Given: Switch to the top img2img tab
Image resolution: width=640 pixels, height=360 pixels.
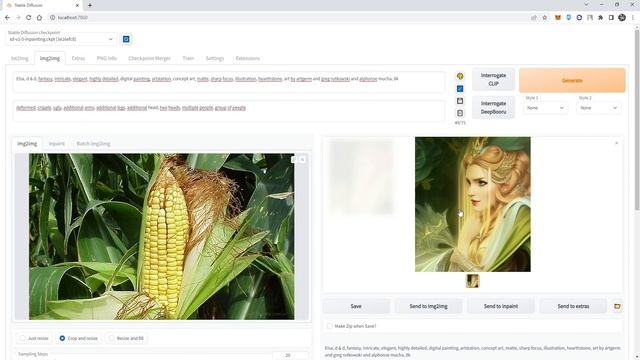Looking at the screenshot, I should coord(50,58).
